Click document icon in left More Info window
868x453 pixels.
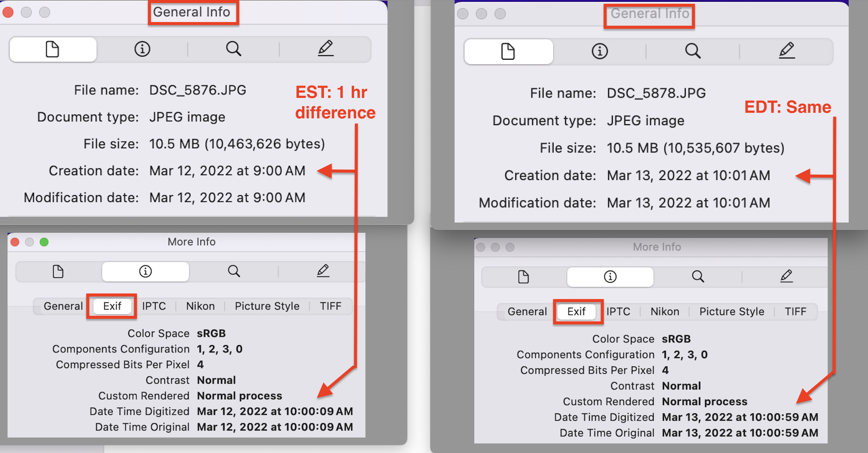[58, 271]
